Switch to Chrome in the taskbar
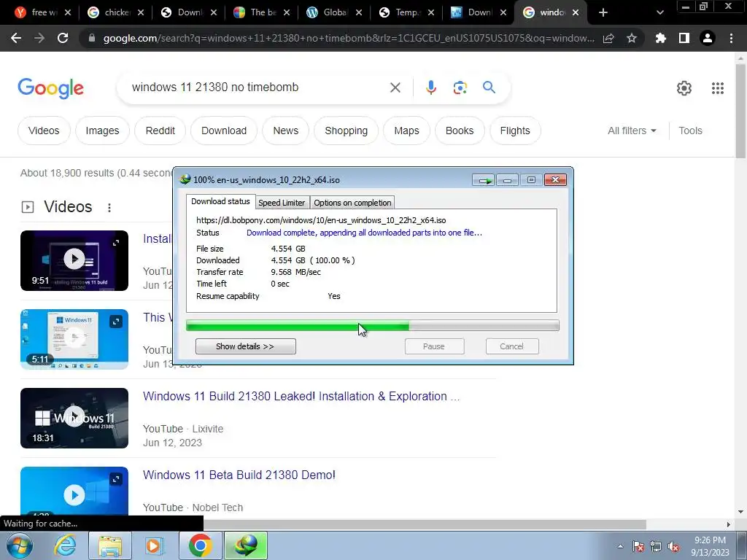 point(200,545)
